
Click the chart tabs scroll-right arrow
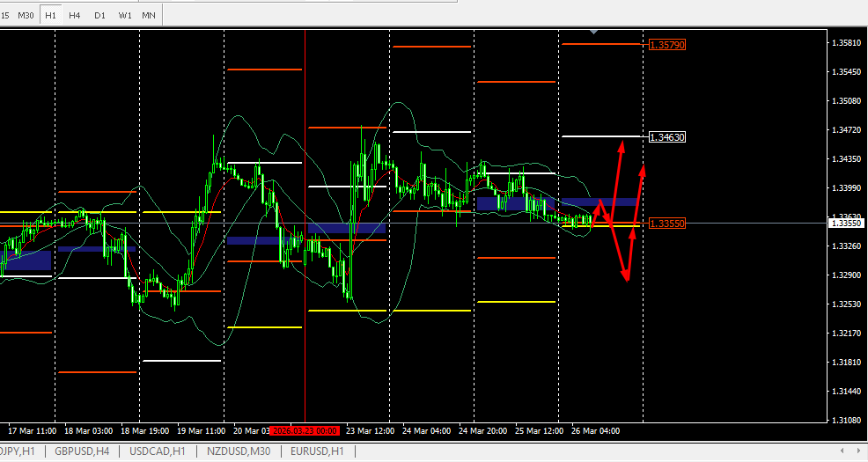pos(859,451)
